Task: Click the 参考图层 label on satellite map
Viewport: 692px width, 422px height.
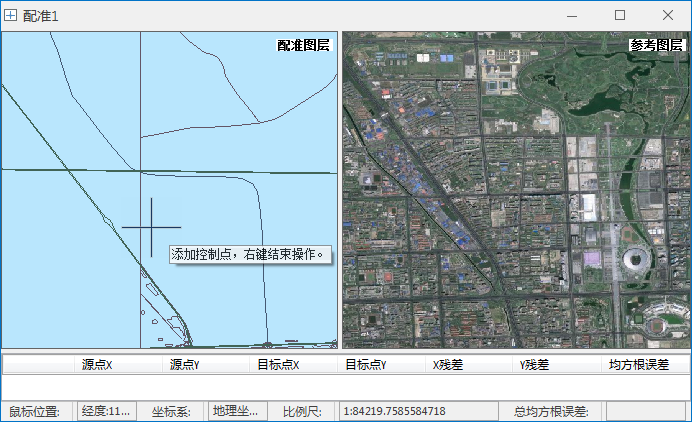Action: click(x=656, y=45)
